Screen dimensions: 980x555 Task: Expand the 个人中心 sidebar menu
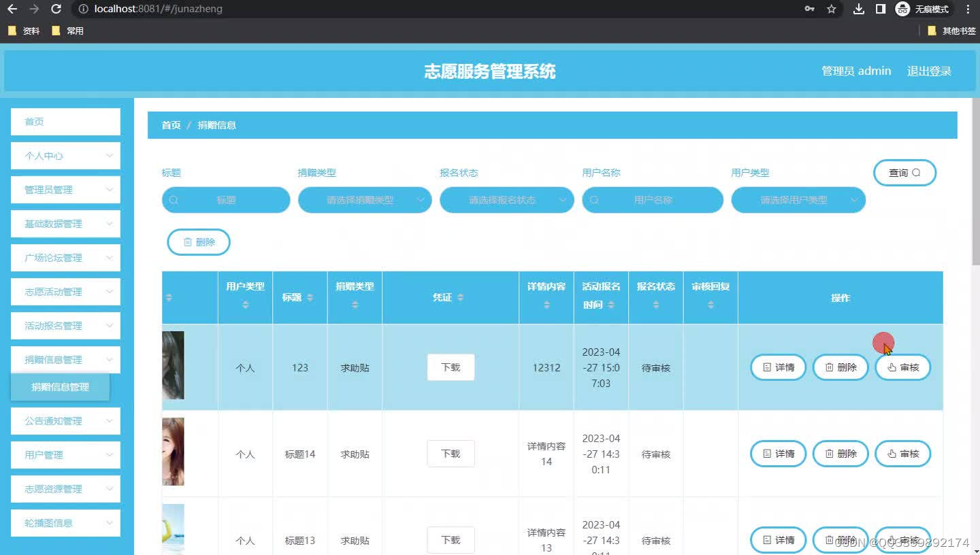pyautogui.click(x=65, y=156)
